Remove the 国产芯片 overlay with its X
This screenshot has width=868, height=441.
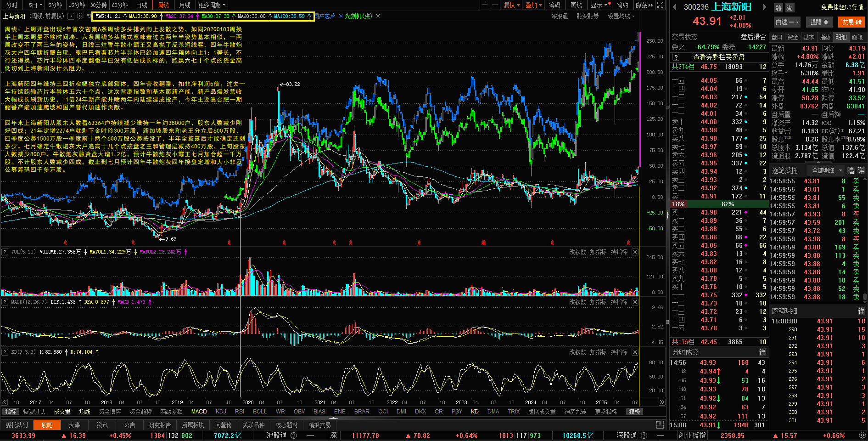(x=341, y=16)
